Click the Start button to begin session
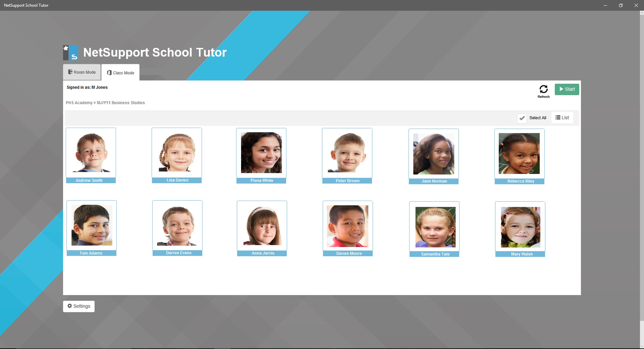The height and width of the screenshot is (349, 644). pos(567,89)
